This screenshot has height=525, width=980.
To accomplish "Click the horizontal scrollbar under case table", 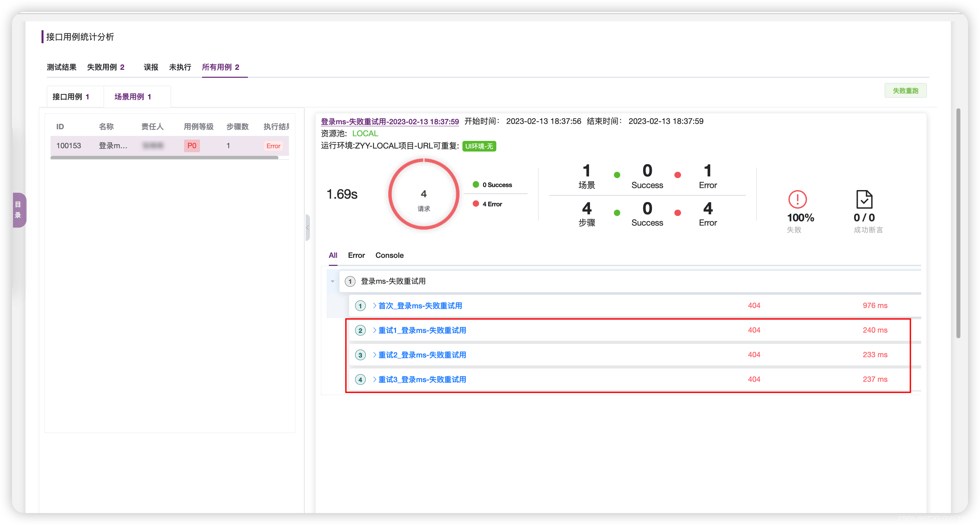I will tap(164, 157).
